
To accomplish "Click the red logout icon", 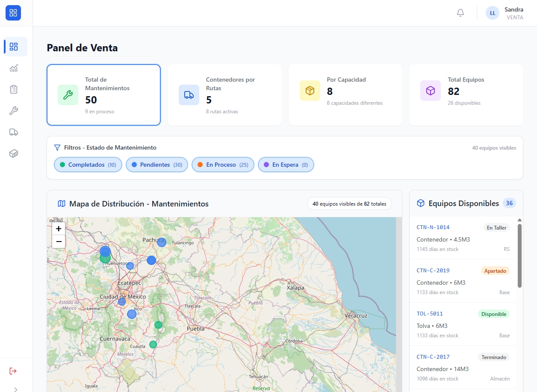I will pos(13,371).
